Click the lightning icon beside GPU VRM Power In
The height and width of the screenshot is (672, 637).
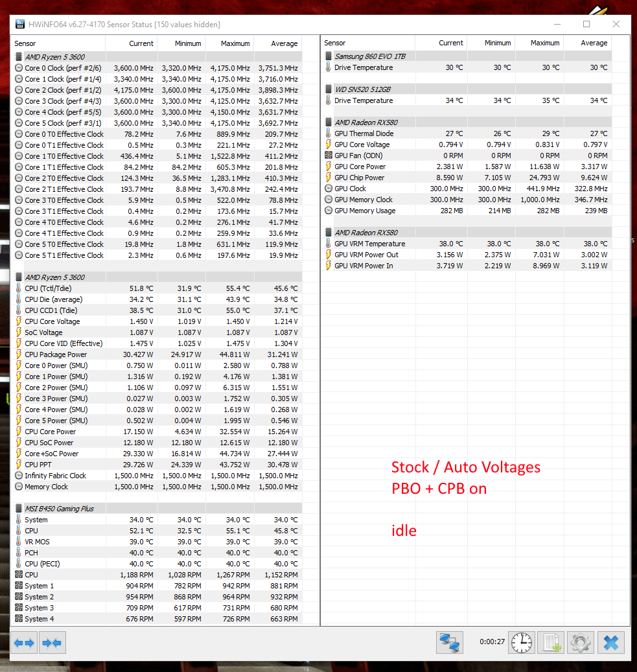tap(329, 265)
